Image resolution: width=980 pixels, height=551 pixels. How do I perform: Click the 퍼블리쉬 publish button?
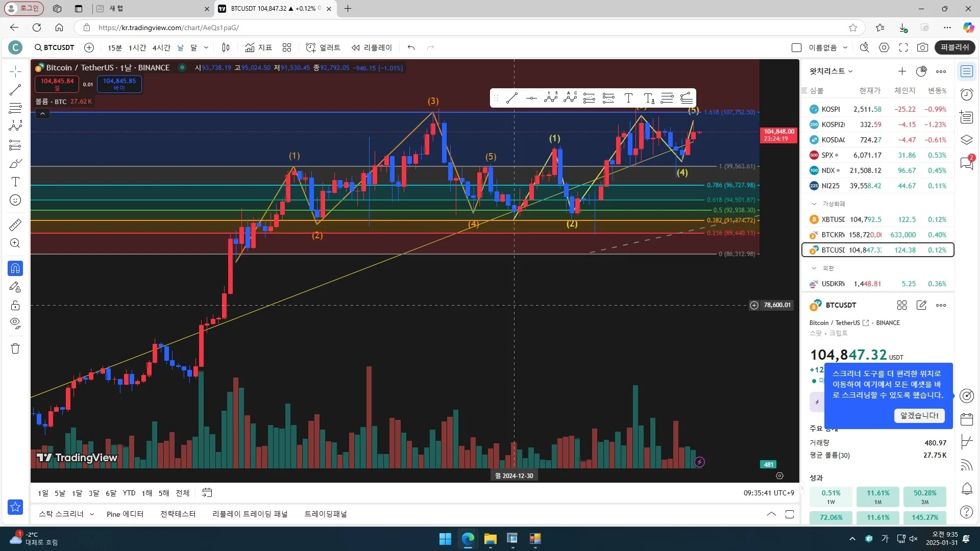click(x=954, y=47)
